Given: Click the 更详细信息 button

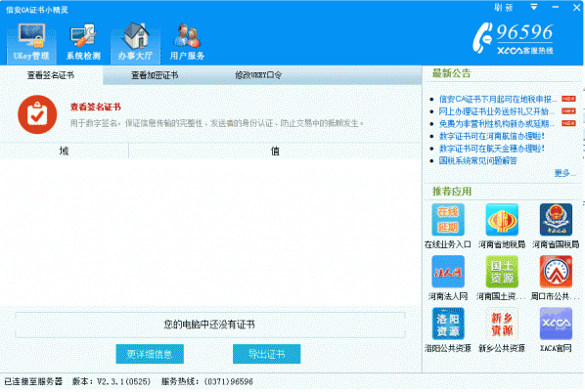Looking at the screenshot, I should point(150,355).
